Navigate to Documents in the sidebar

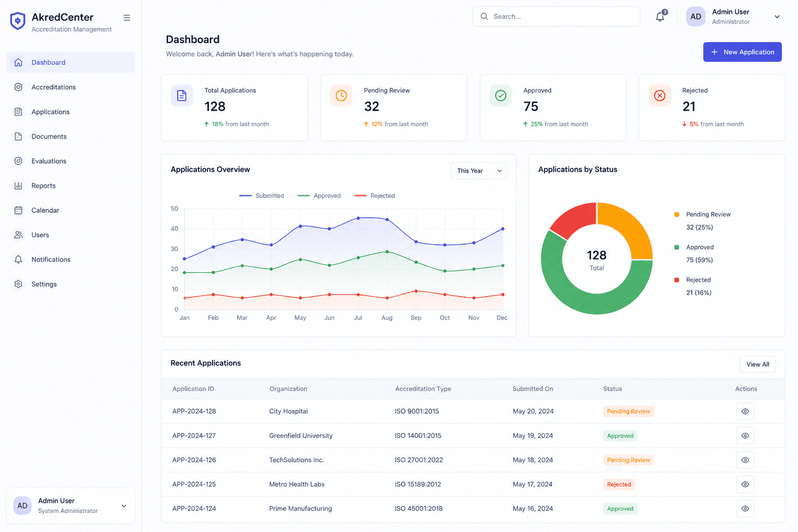tap(71, 137)
